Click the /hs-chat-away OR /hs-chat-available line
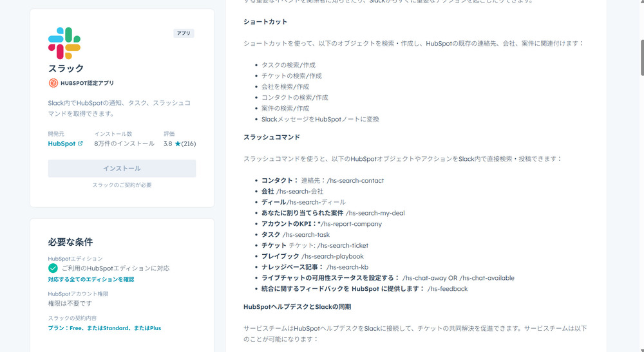The height and width of the screenshot is (352, 644). pos(388,278)
